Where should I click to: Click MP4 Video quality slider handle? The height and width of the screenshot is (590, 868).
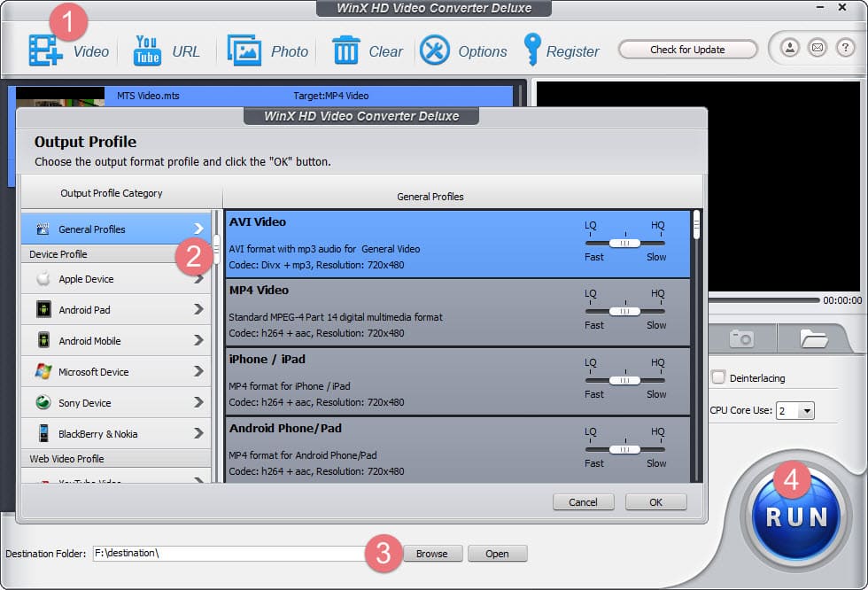pyautogui.click(x=624, y=311)
